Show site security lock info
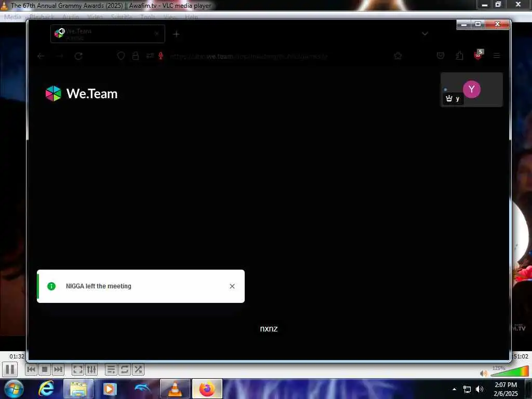The height and width of the screenshot is (399, 532). [x=136, y=56]
